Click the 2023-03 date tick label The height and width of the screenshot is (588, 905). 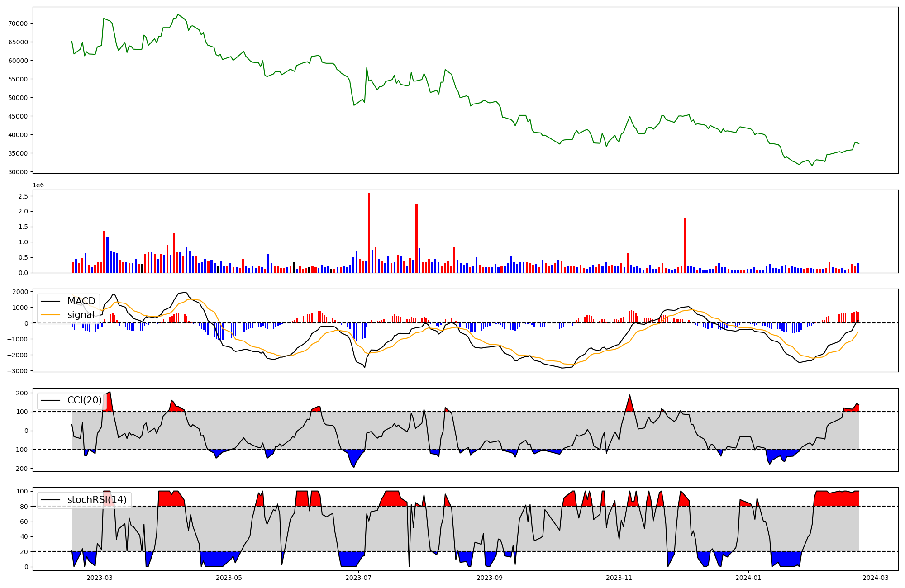[99, 578]
